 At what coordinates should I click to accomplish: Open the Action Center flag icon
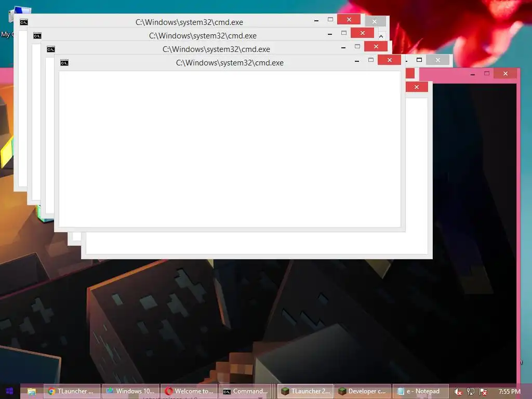(483, 392)
